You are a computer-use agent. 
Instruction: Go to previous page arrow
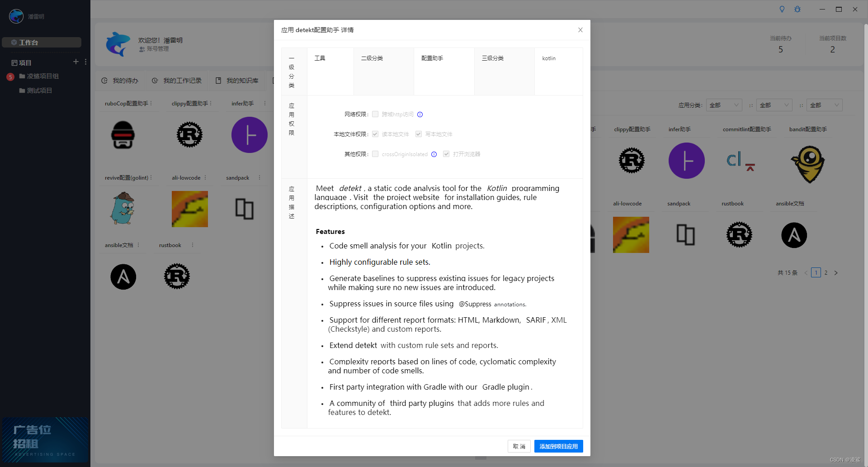806,272
